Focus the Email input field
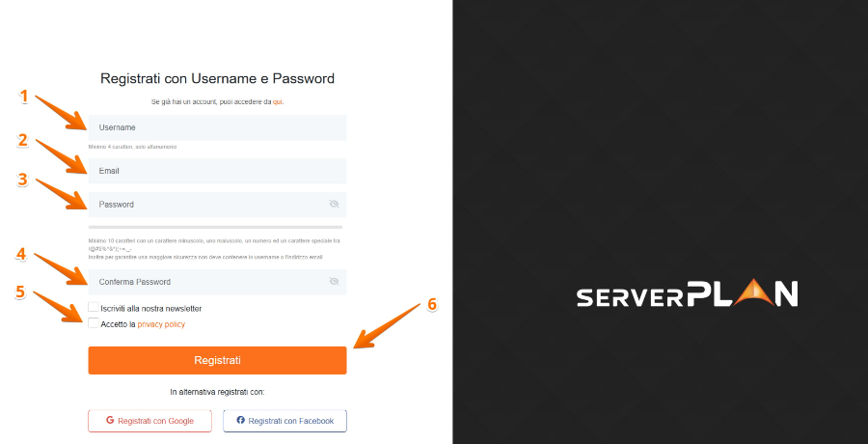Image resolution: width=868 pixels, height=444 pixels. [216, 171]
